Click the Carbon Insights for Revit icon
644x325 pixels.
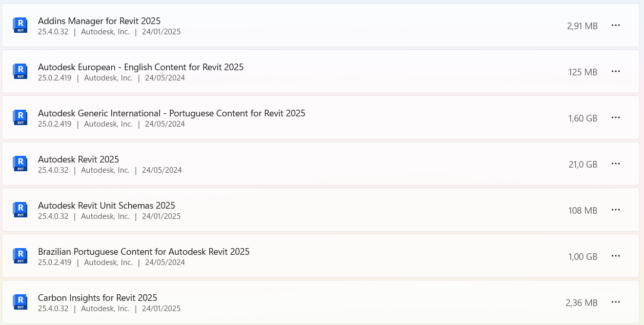click(20, 302)
